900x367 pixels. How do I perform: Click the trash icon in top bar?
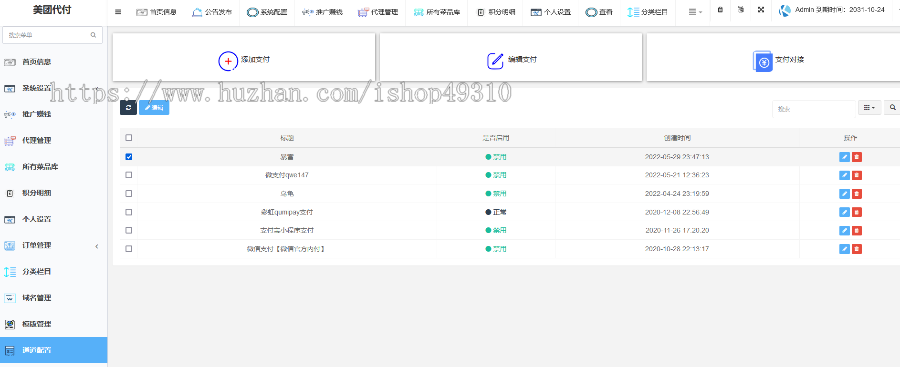(720, 10)
